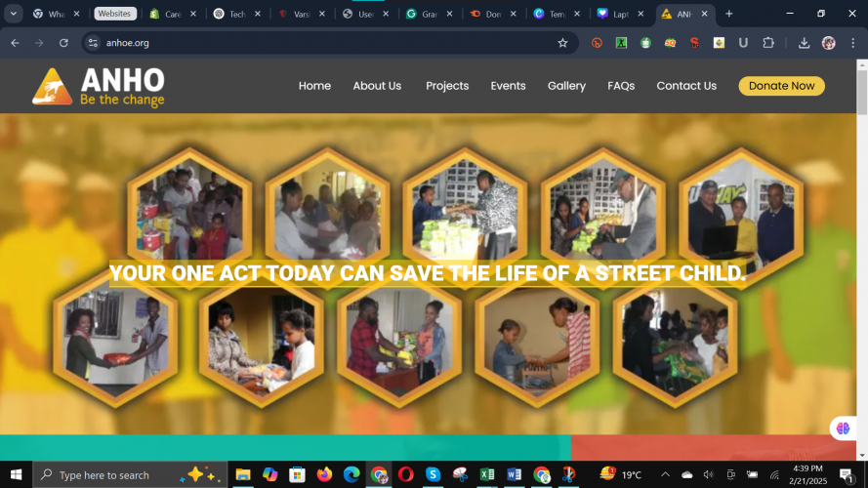The height and width of the screenshot is (488, 868).
Task: Click the U extension icon
Action: 743,43
